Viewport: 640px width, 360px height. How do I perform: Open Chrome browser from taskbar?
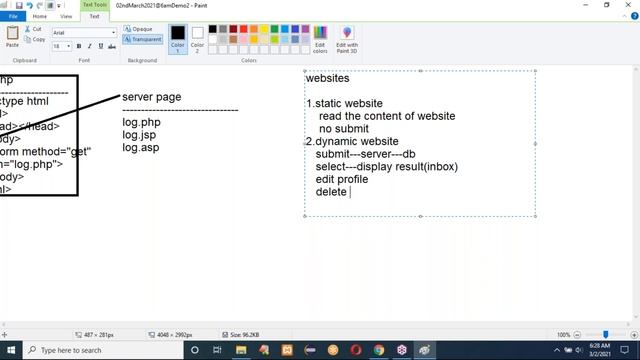(379, 350)
